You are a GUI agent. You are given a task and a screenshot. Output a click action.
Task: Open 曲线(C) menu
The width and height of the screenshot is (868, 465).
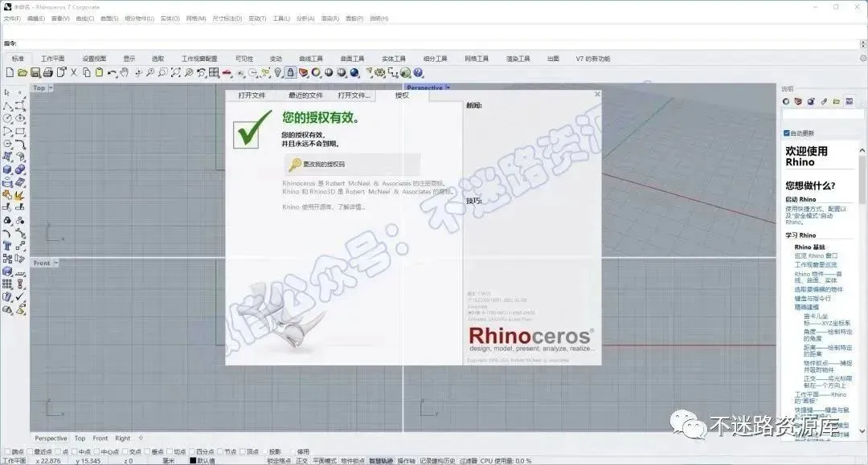point(84,18)
